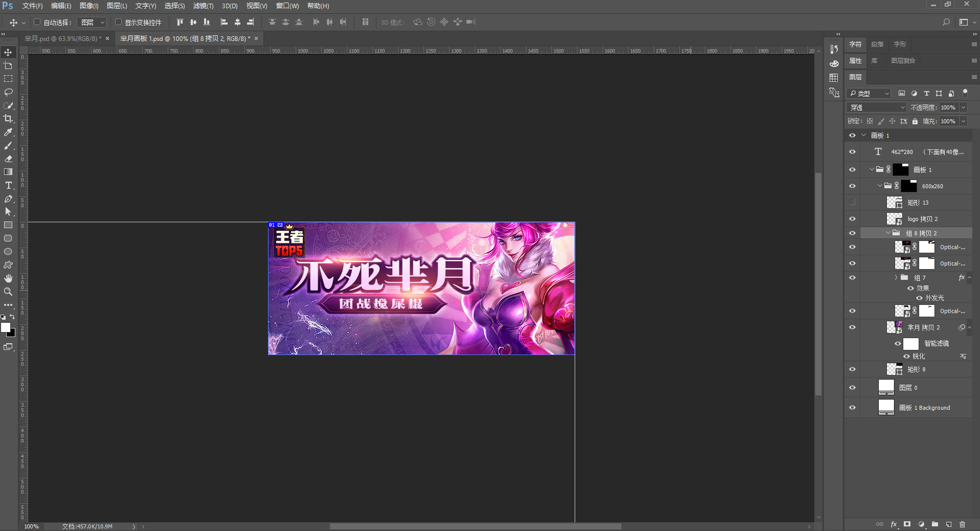Switch to the 芈月.psd document tab

tap(63, 38)
